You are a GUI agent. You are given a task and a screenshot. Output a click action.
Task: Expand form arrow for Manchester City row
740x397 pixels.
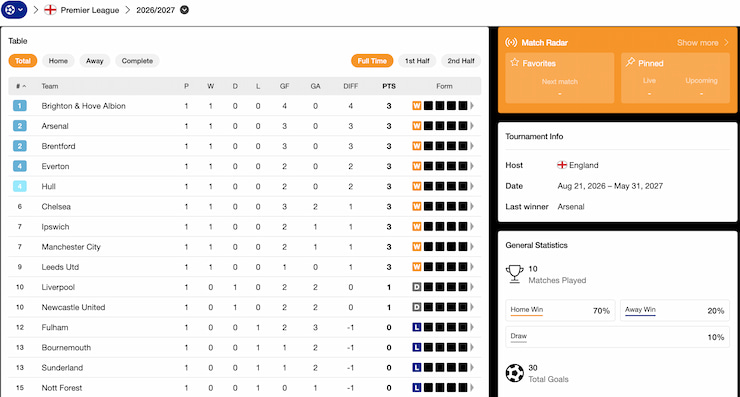pos(471,247)
